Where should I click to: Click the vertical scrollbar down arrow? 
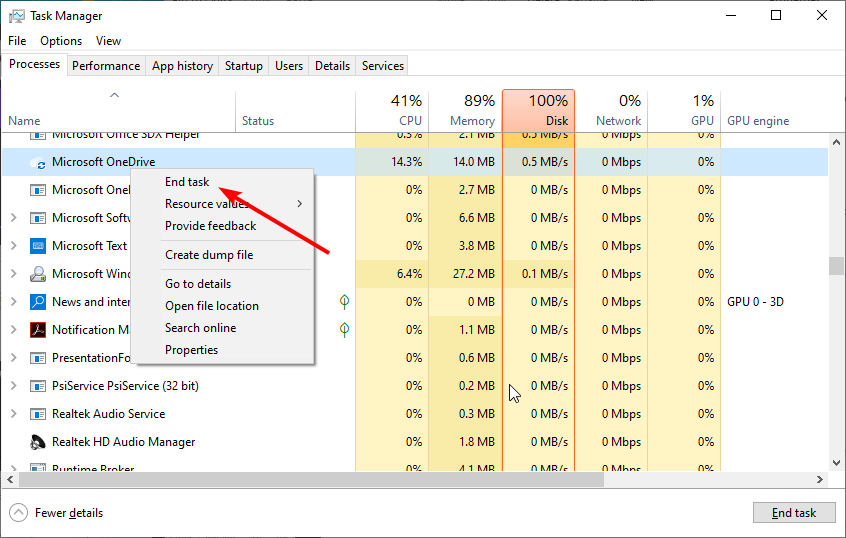[836, 462]
